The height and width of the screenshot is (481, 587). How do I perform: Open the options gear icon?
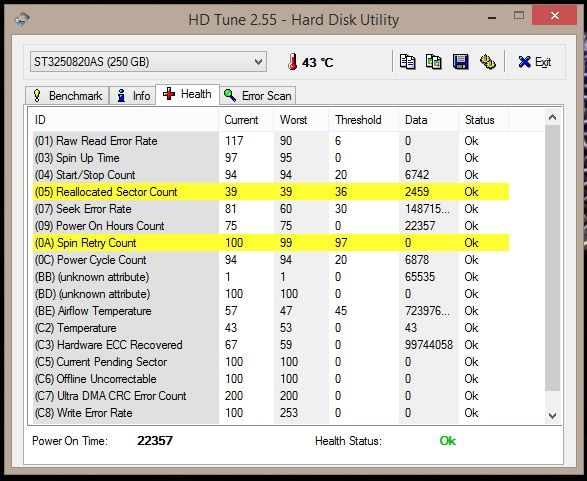pos(488,62)
